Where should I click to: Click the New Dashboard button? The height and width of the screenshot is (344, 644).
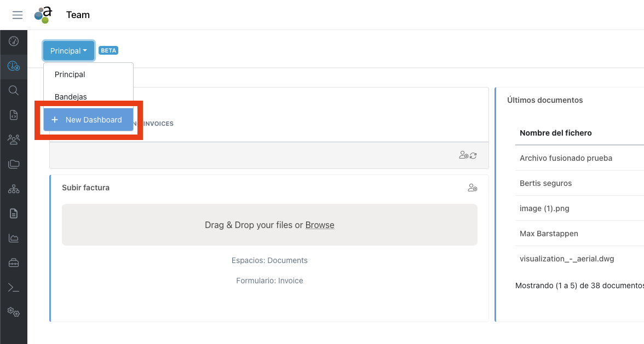coord(88,120)
